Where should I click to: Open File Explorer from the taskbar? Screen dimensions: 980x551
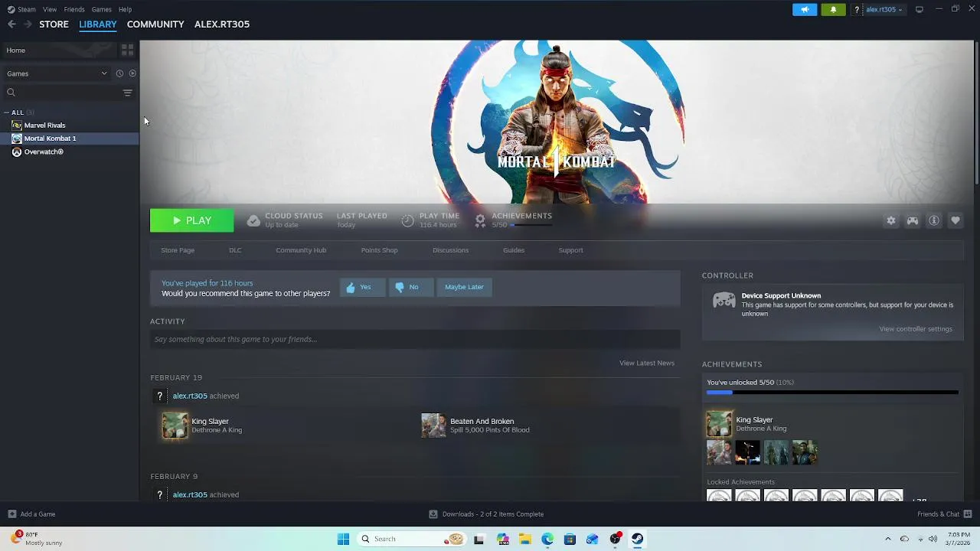(525, 539)
